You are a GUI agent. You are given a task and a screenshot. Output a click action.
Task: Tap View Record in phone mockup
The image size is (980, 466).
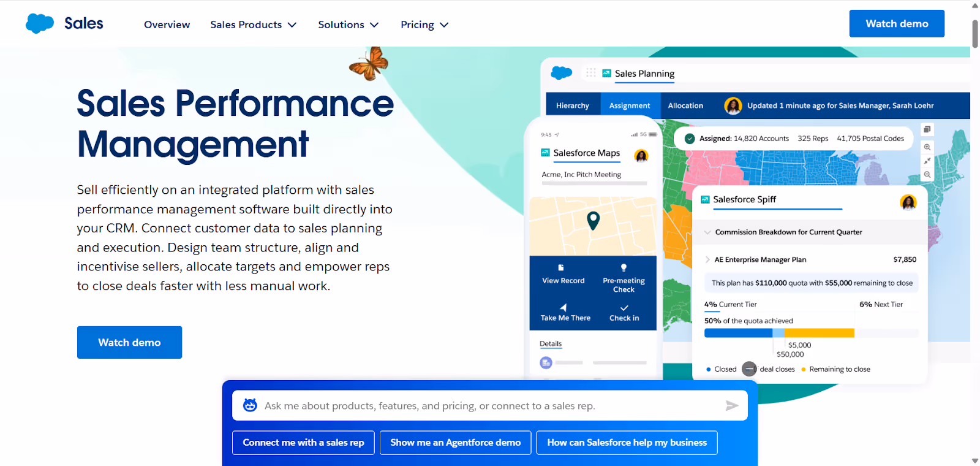click(x=563, y=275)
